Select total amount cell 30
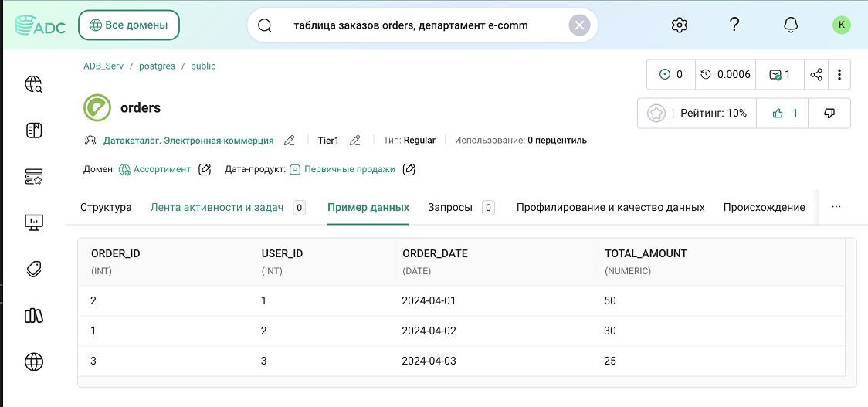This screenshot has height=407, width=868. coord(610,331)
